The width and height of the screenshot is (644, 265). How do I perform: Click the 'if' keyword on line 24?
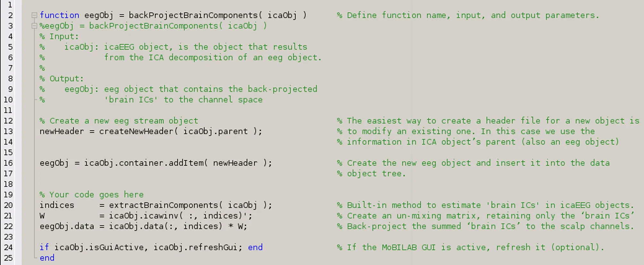point(44,247)
